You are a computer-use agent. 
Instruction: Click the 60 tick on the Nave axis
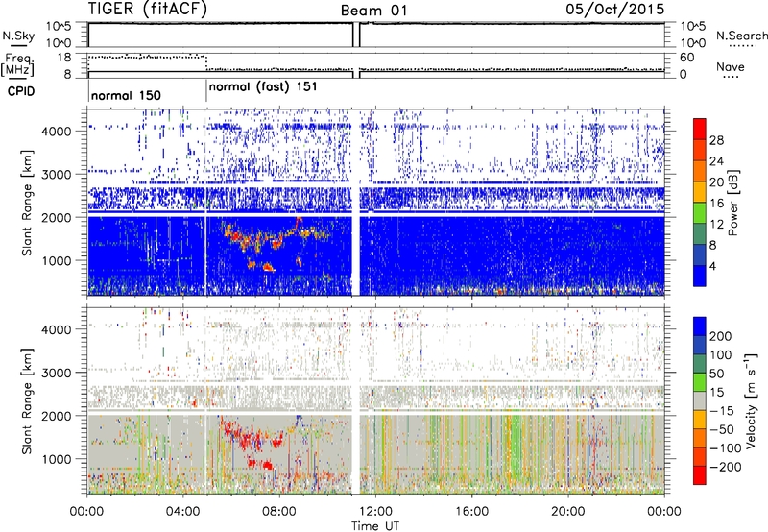(687, 58)
